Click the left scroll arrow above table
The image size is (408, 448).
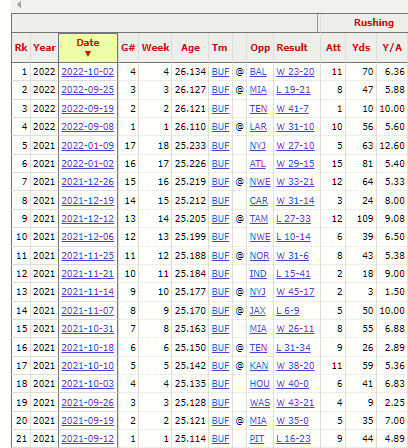pyautogui.click(x=19, y=5)
